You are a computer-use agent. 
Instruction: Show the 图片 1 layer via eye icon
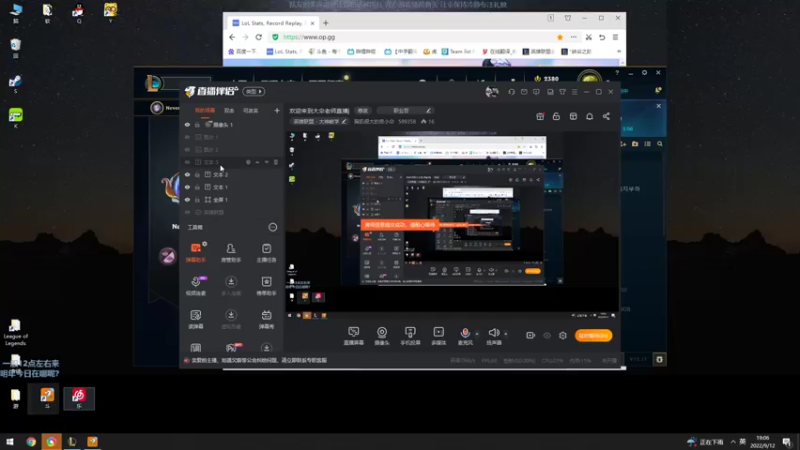click(x=187, y=137)
